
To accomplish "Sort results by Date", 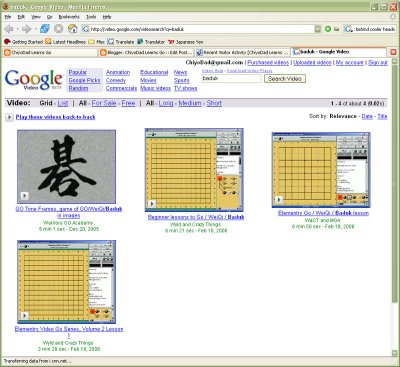I will click(367, 116).
